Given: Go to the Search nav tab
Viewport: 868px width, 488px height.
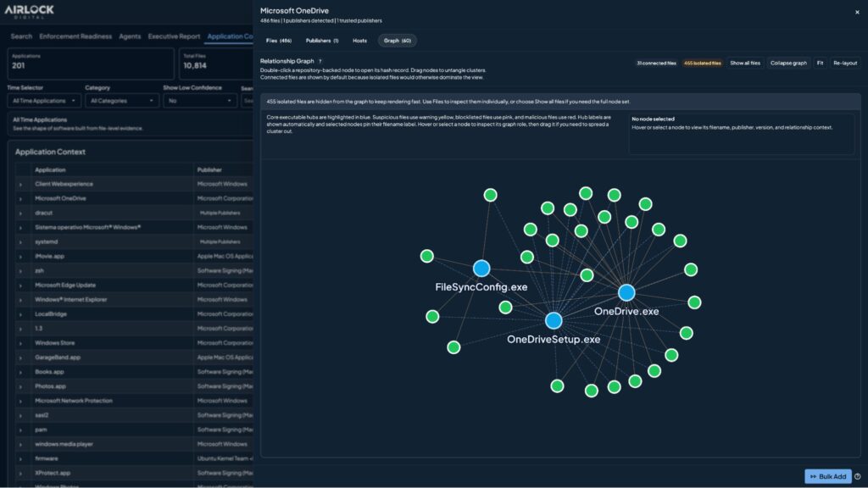Looking at the screenshot, I should click(21, 36).
